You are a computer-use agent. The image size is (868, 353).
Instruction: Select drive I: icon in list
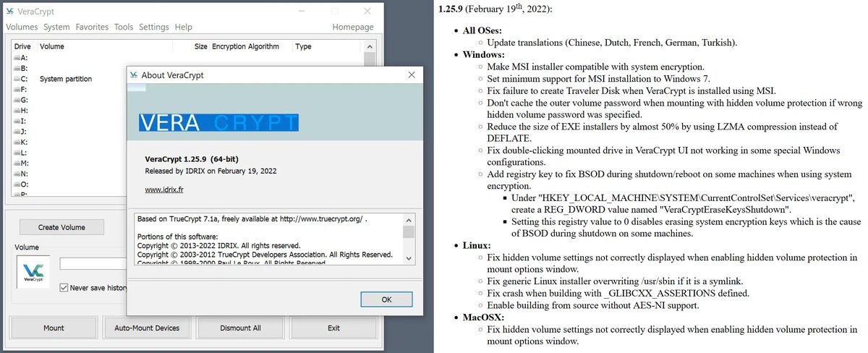17,121
